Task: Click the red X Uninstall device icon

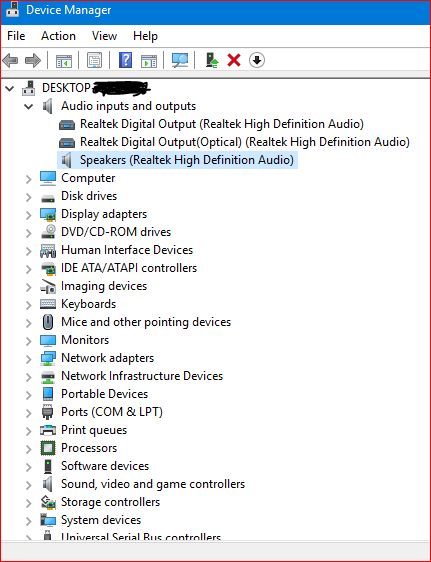Action: (234, 60)
